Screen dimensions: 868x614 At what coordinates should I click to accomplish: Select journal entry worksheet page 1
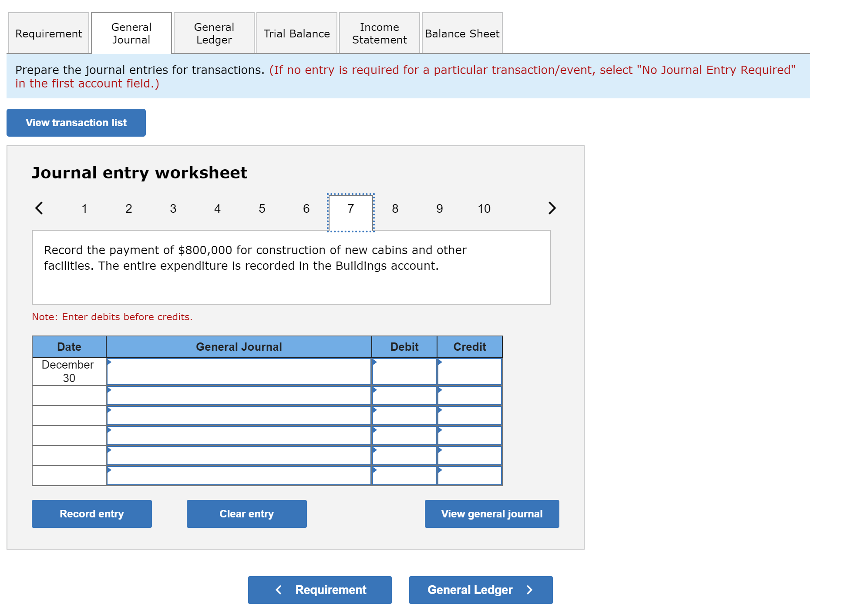pyautogui.click(x=77, y=208)
